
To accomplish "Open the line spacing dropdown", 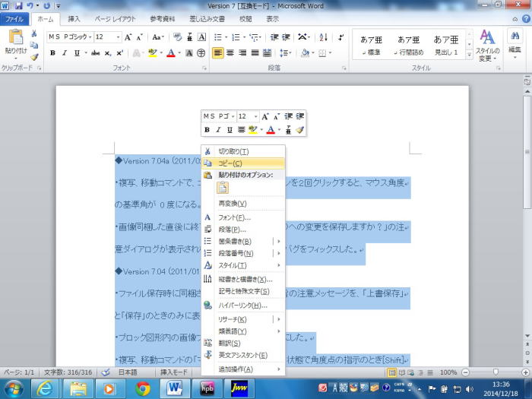I will 286,53.
